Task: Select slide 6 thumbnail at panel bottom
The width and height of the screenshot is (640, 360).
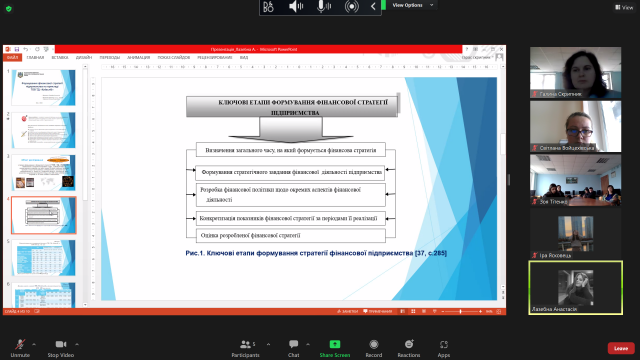Action: tap(43, 295)
